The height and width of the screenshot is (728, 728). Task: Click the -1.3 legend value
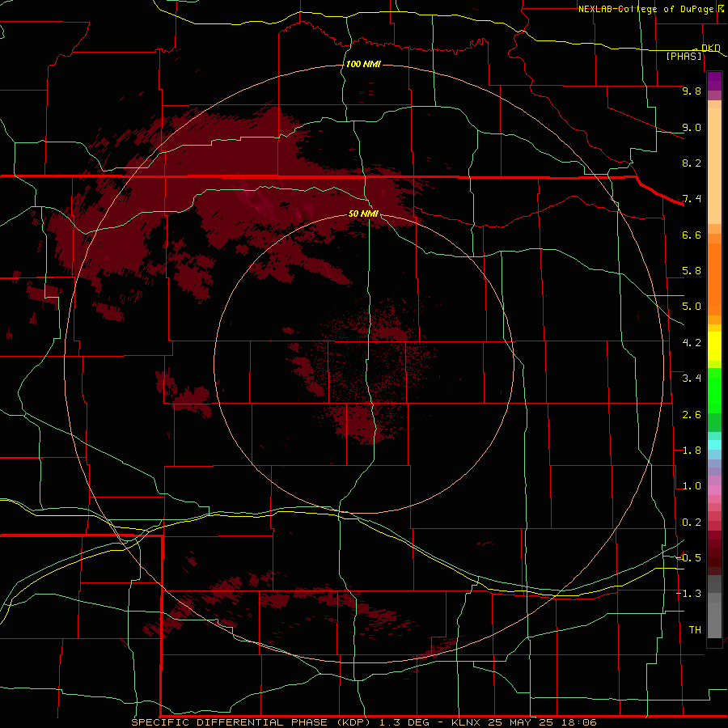click(x=688, y=594)
